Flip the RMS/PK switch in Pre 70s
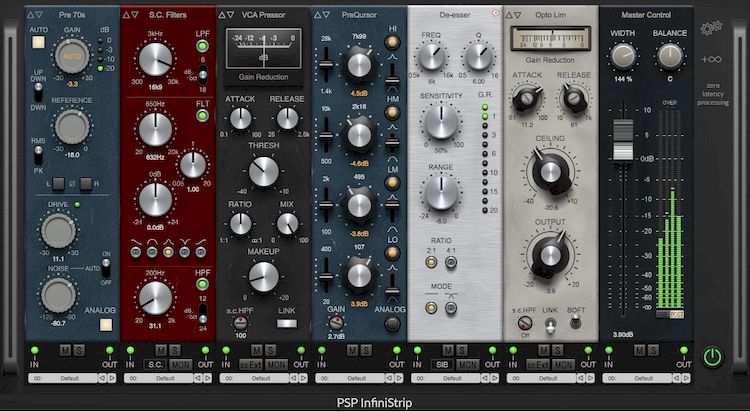The width and height of the screenshot is (750, 412). 38,156
